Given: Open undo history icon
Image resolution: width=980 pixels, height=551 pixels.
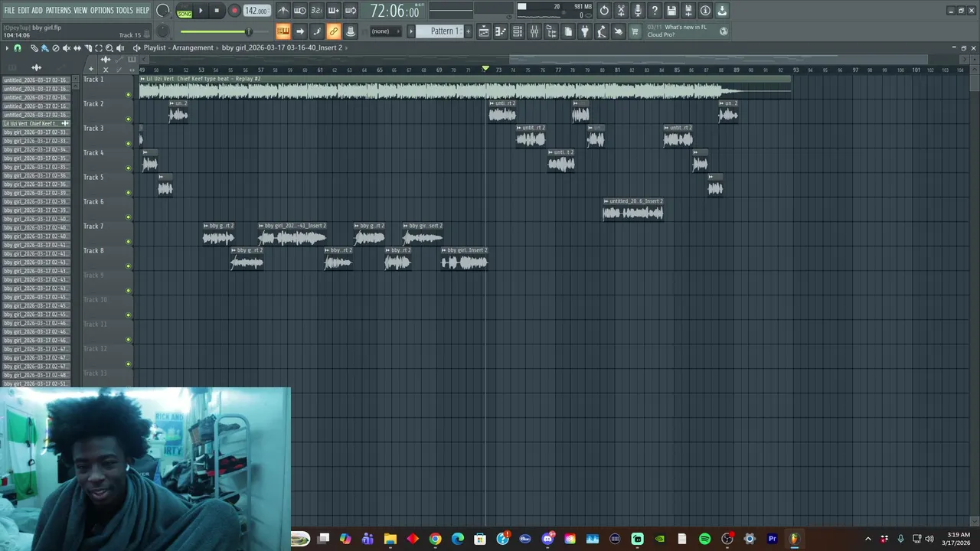Looking at the screenshot, I should (x=604, y=11).
